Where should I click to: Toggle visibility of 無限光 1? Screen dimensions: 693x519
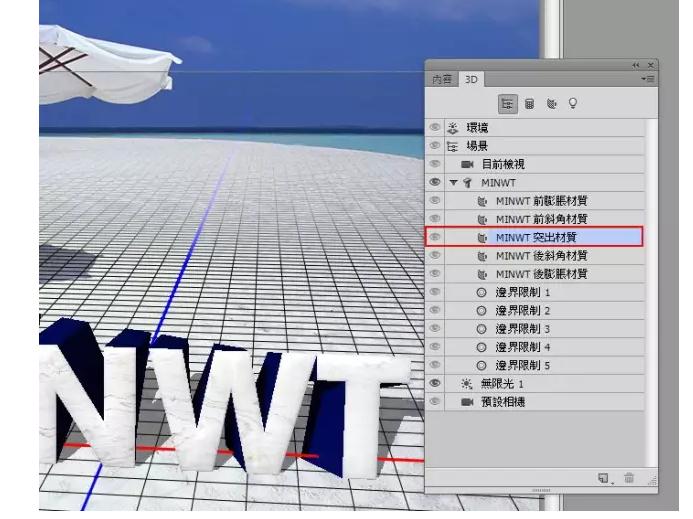[x=435, y=383]
